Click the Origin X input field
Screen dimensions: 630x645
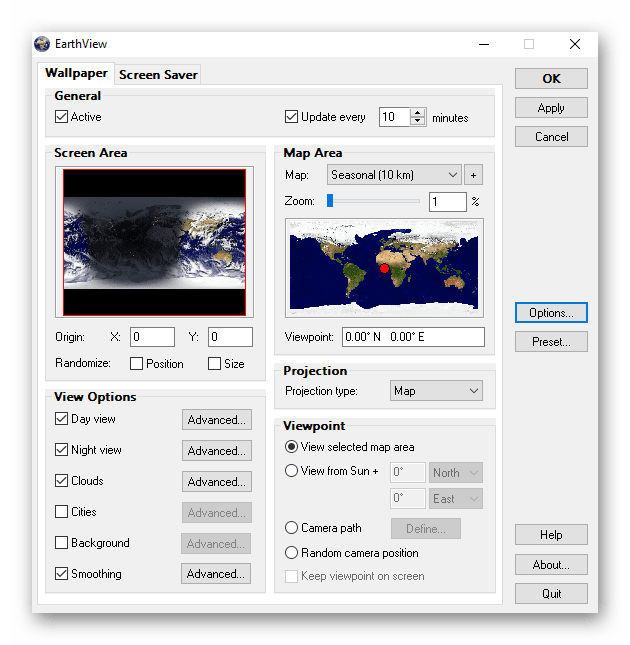[x=152, y=337]
